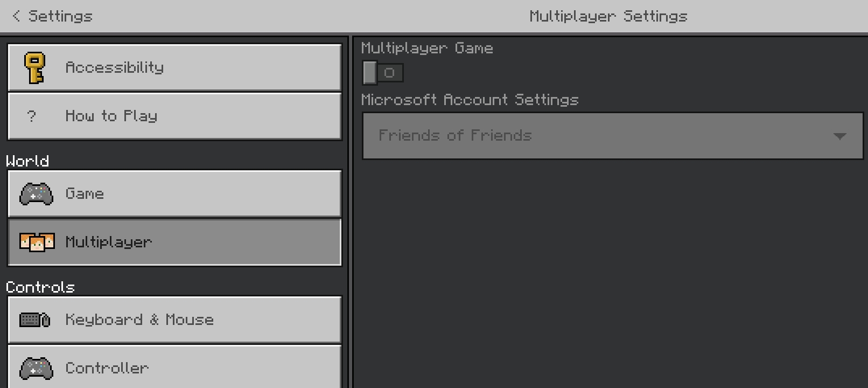Click the golden key Accessibility icon
868x388 pixels.
pyautogui.click(x=35, y=68)
